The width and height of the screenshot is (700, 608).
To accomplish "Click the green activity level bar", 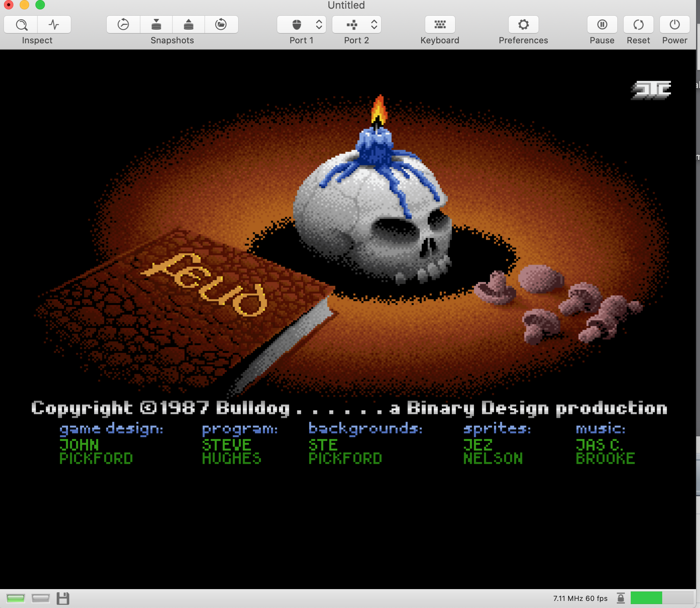I will pos(646,598).
